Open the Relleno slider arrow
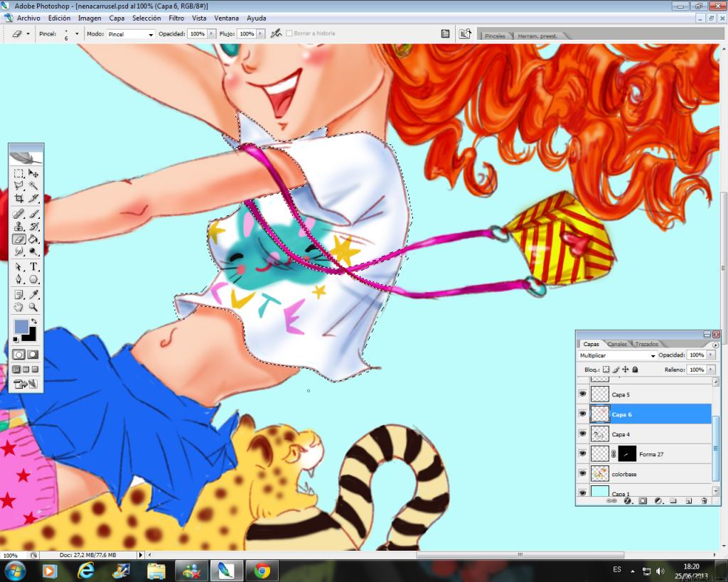The height and width of the screenshot is (582, 728). [x=711, y=370]
